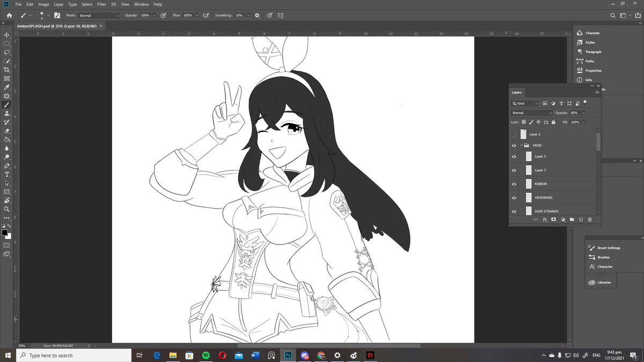Screen dimensions: 644x362
Task: Open the File menu
Action: (x=19, y=4)
